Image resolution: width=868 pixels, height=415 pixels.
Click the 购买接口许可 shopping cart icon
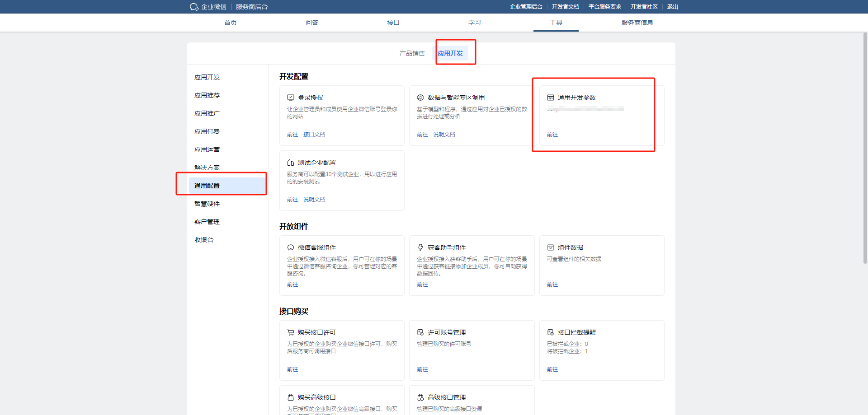click(291, 332)
